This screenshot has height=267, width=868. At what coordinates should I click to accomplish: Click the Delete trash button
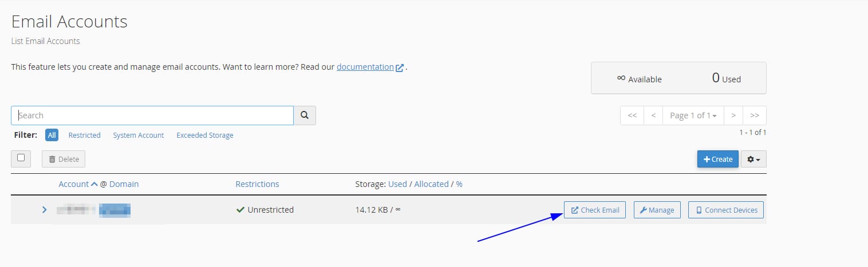coord(64,159)
